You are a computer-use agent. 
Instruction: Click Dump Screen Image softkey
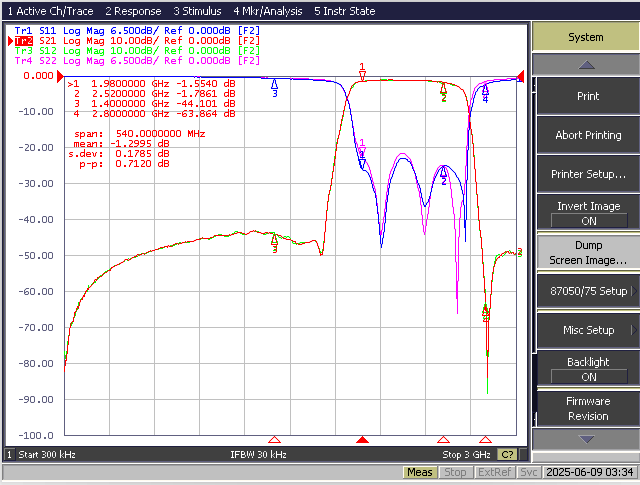tap(588, 252)
